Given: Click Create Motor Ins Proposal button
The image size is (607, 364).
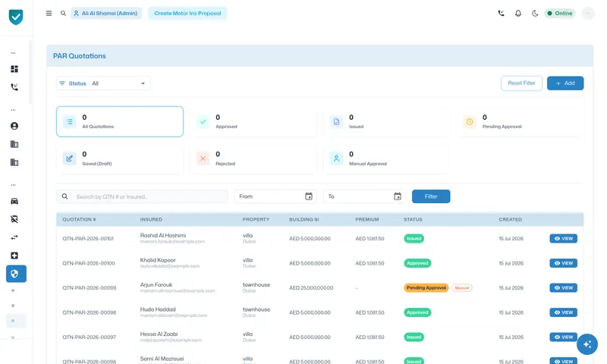Looking at the screenshot, I should [x=187, y=13].
